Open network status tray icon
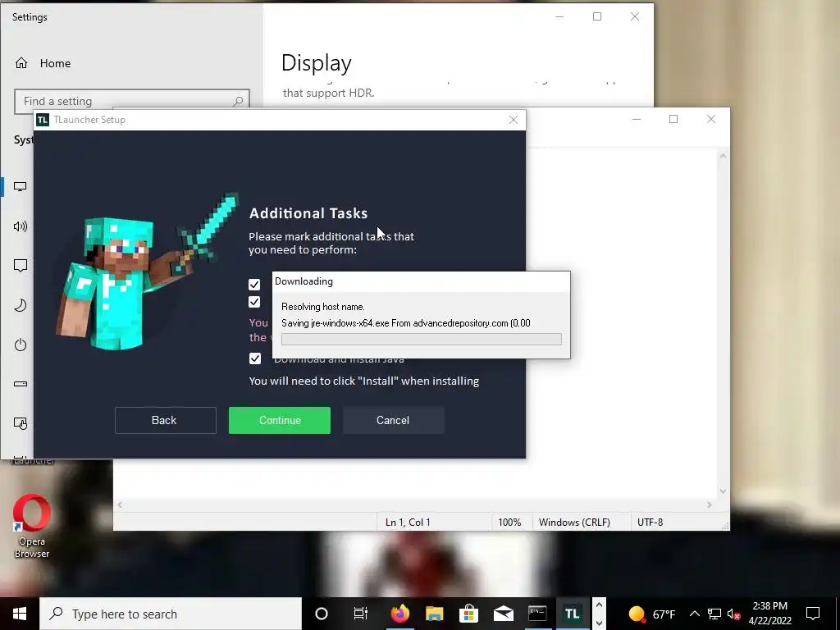 tap(714, 614)
